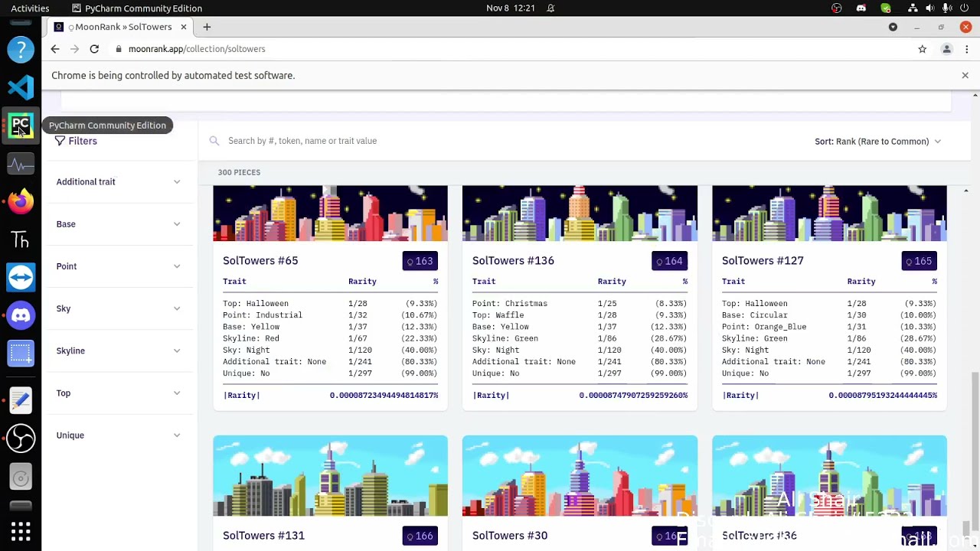Launch Visual Studio Code from dock
The width and height of the screenshot is (980, 551).
point(21,87)
